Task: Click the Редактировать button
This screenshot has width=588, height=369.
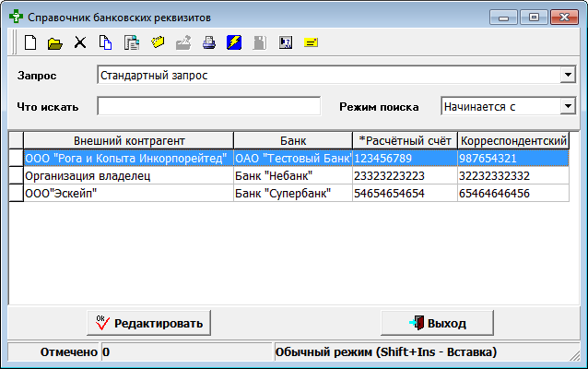Action: tap(149, 323)
